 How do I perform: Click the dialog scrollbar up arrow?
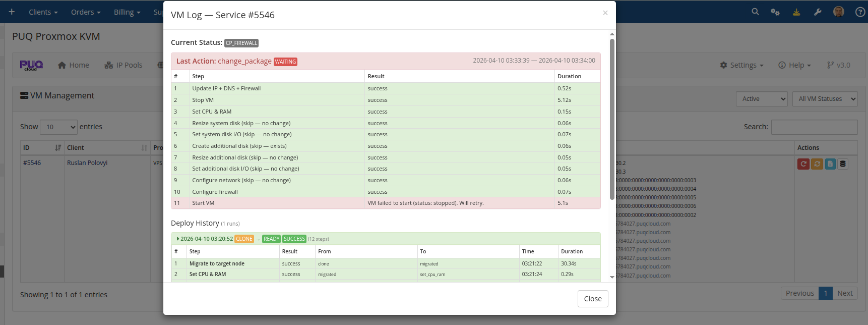tap(612, 34)
